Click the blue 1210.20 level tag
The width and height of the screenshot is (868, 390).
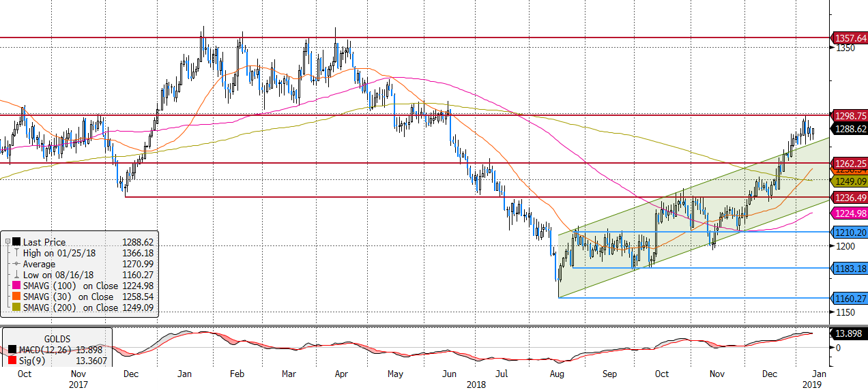(x=848, y=232)
